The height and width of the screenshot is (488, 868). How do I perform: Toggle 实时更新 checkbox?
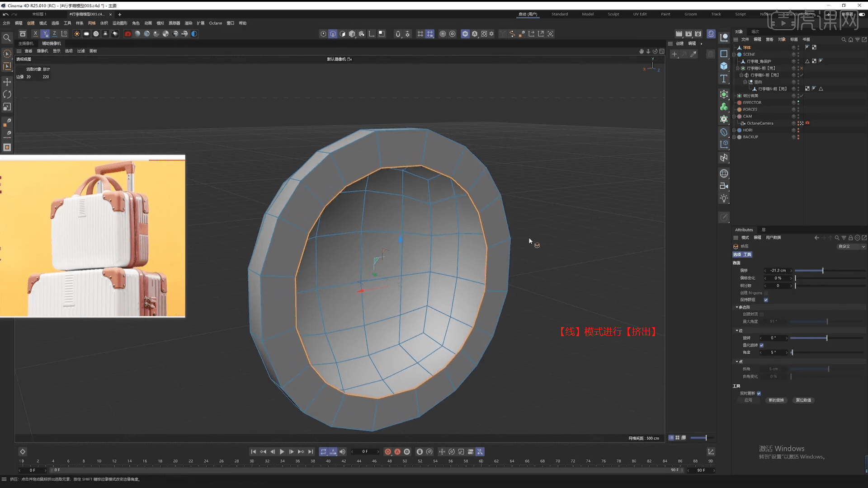pyautogui.click(x=759, y=393)
